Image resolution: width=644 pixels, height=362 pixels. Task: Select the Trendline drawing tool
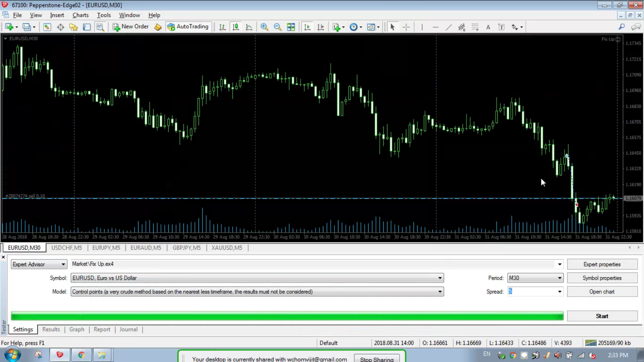(x=448, y=27)
